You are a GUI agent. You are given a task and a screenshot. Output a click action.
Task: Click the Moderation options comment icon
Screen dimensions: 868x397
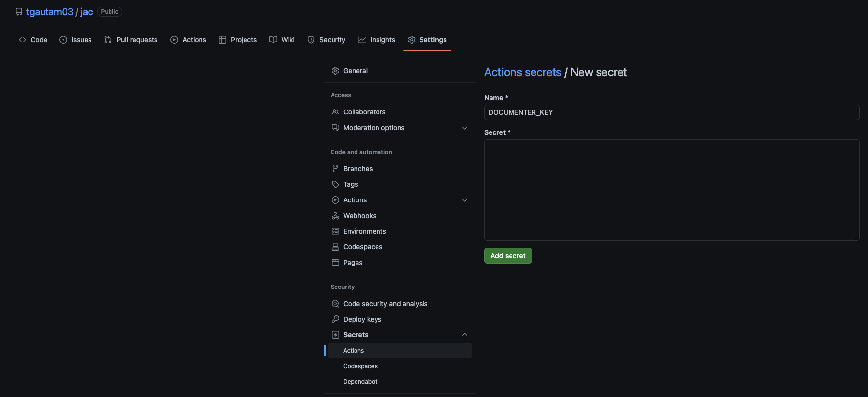[x=335, y=128]
